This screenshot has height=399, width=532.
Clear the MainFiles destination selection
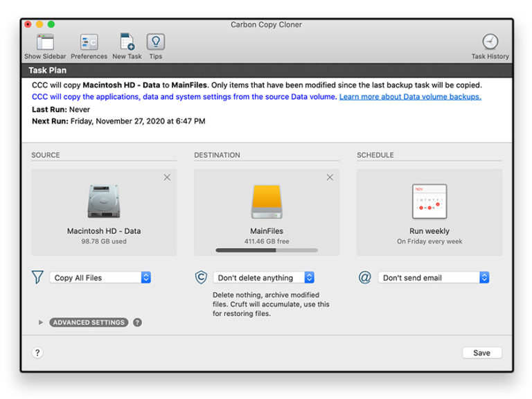330,177
